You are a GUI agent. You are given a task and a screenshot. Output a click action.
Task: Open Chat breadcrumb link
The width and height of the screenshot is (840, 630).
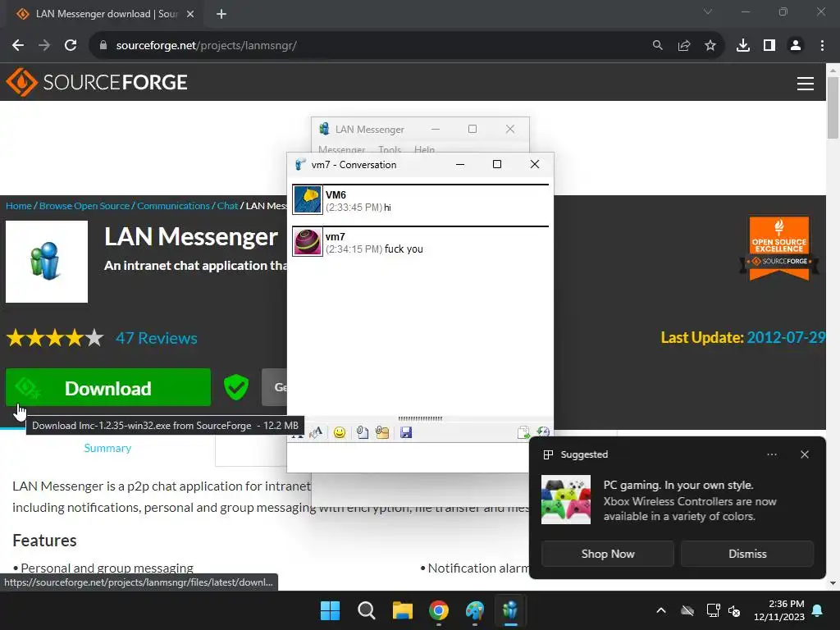[x=227, y=206]
